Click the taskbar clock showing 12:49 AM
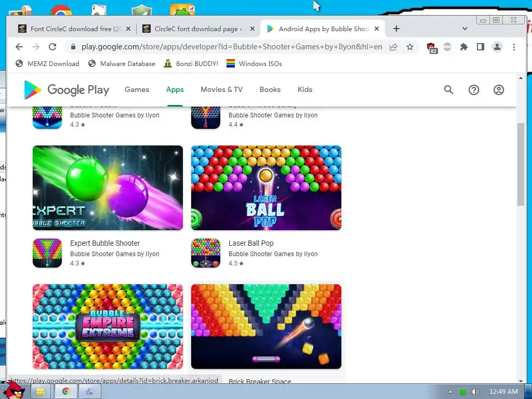This screenshot has width=532, height=399. click(503, 392)
